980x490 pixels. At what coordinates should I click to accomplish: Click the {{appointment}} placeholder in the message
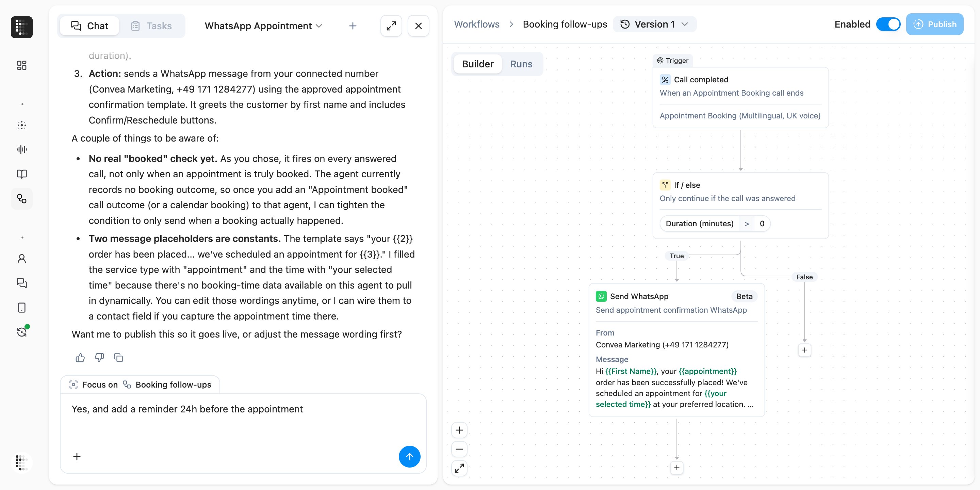coord(708,371)
